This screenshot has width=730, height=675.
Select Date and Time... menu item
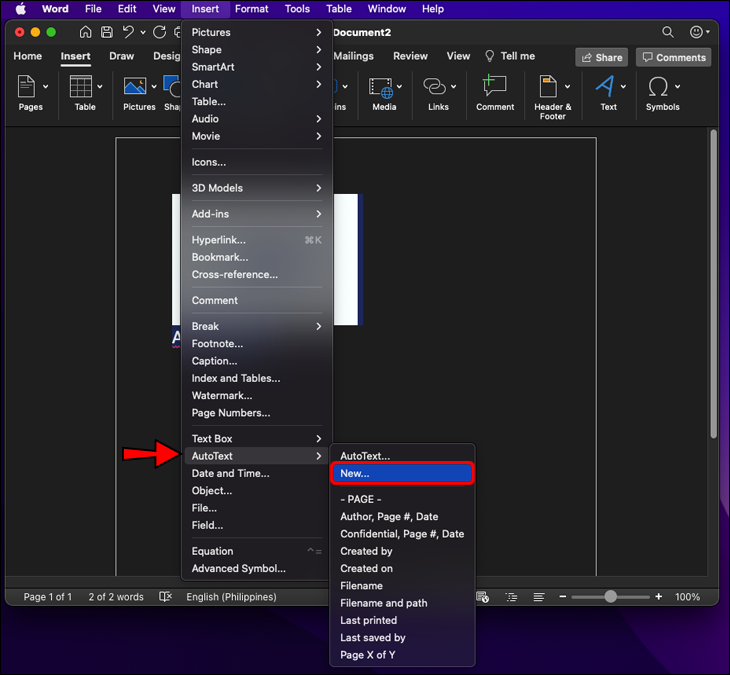[257, 473]
